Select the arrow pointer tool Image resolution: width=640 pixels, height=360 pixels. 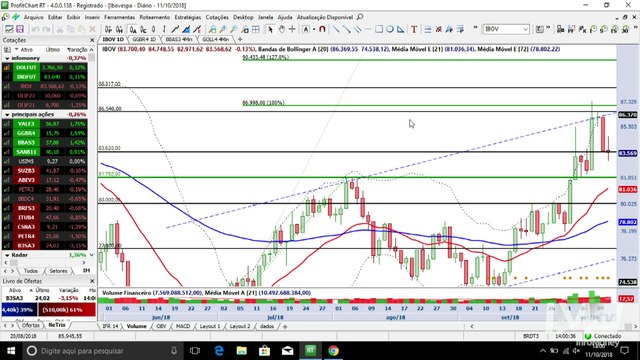coord(270,29)
